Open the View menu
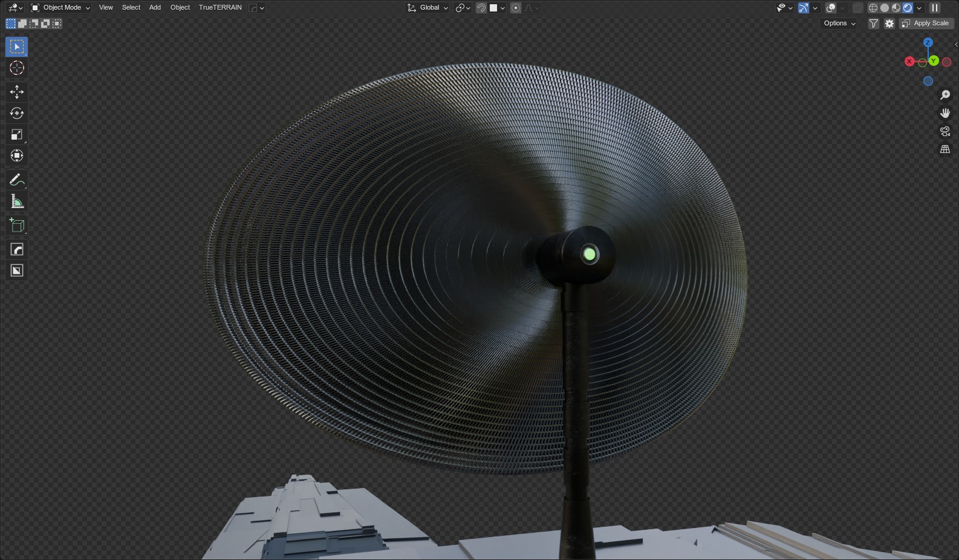Screen dimensions: 959x560 click(106, 8)
